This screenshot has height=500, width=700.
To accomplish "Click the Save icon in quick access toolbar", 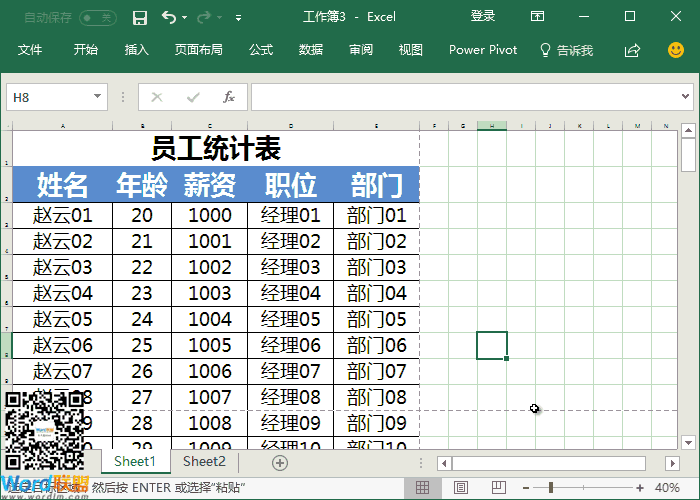I will coord(140,17).
